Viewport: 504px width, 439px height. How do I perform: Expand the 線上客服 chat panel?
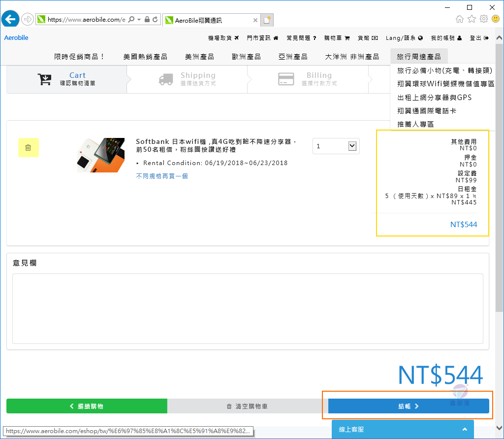point(403,429)
